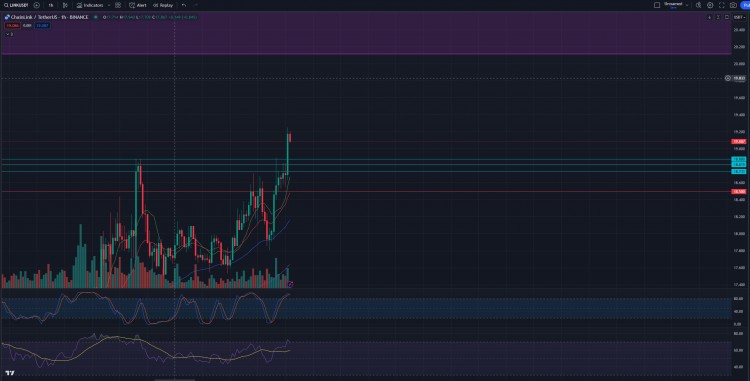The width and height of the screenshot is (750, 381).
Task: Open chart settings gear icon
Action: [x=710, y=5]
